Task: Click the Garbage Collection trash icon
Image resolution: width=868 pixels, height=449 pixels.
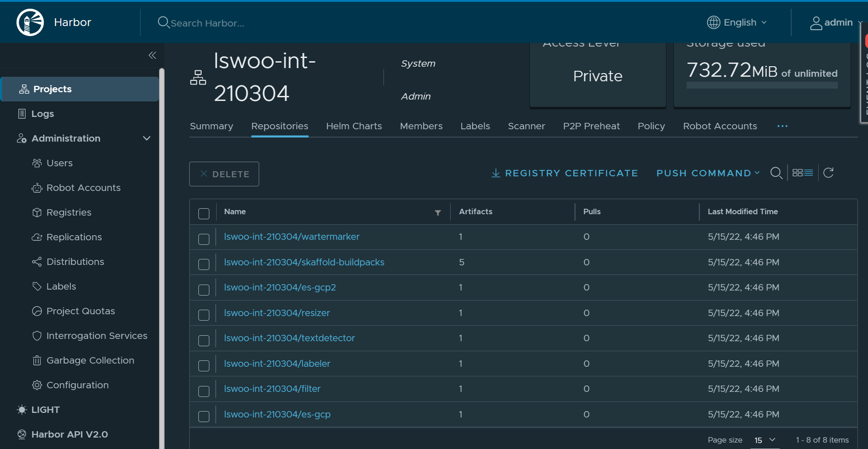Action: point(37,360)
